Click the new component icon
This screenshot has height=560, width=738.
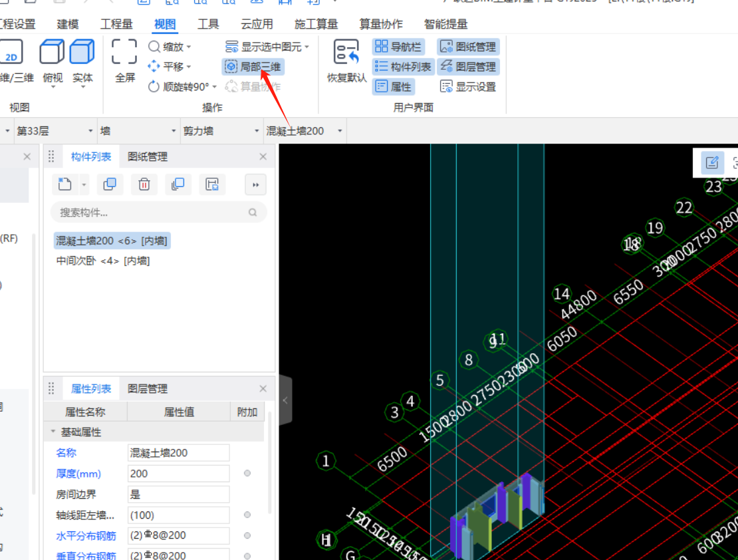[65, 184]
